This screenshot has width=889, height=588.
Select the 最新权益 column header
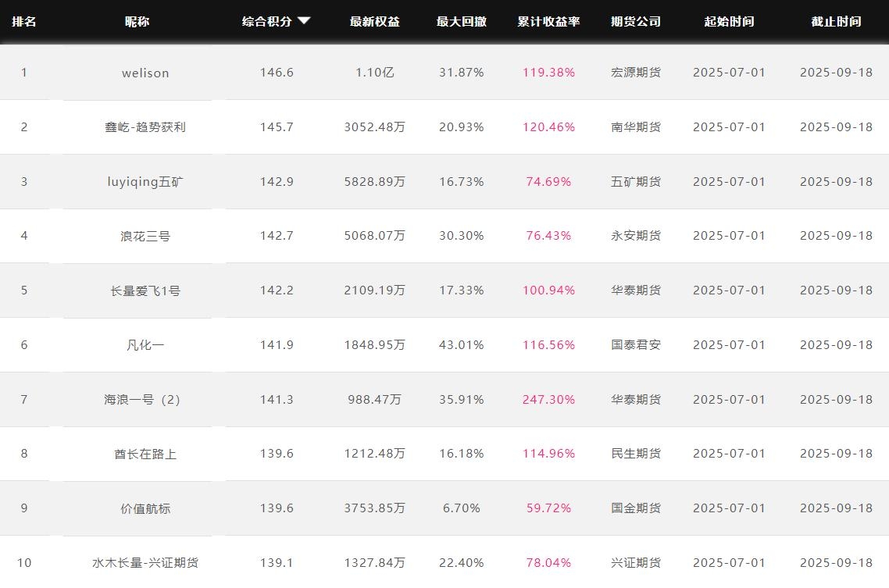(x=375, y=22)
